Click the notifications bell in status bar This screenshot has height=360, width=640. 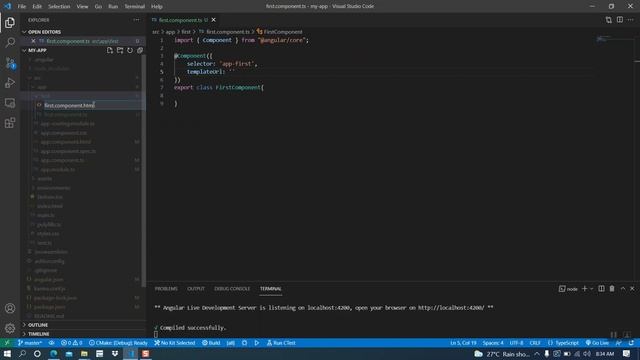(x=631, y=343)
